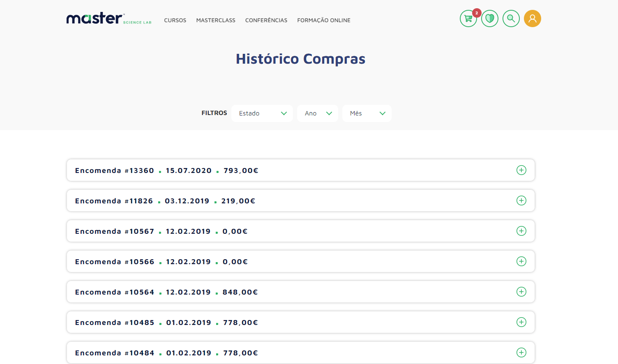Screen dimensions: 618x364
Task: Expand order #11826 with plus icon
Action: [x=521, y=200]
